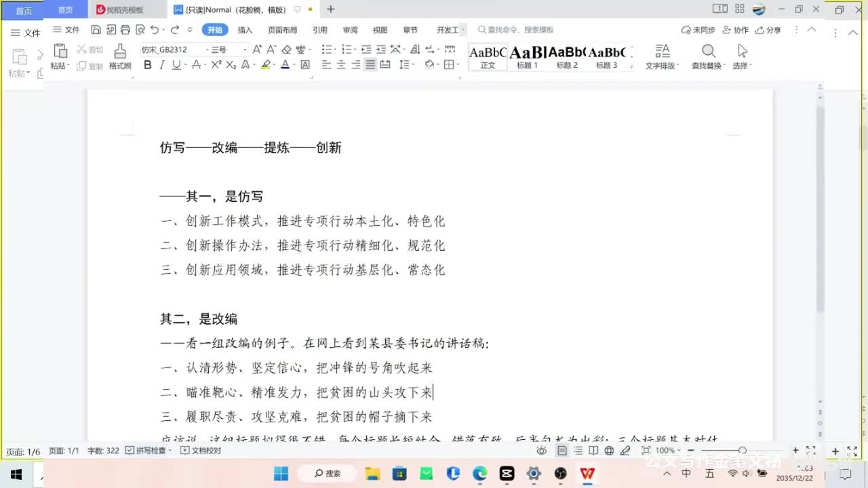Click the distributed alignment icon

click(385, 65)
